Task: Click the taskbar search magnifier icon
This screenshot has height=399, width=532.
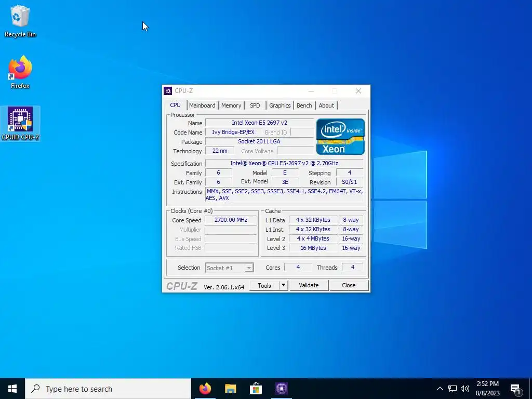Action: 35,389
